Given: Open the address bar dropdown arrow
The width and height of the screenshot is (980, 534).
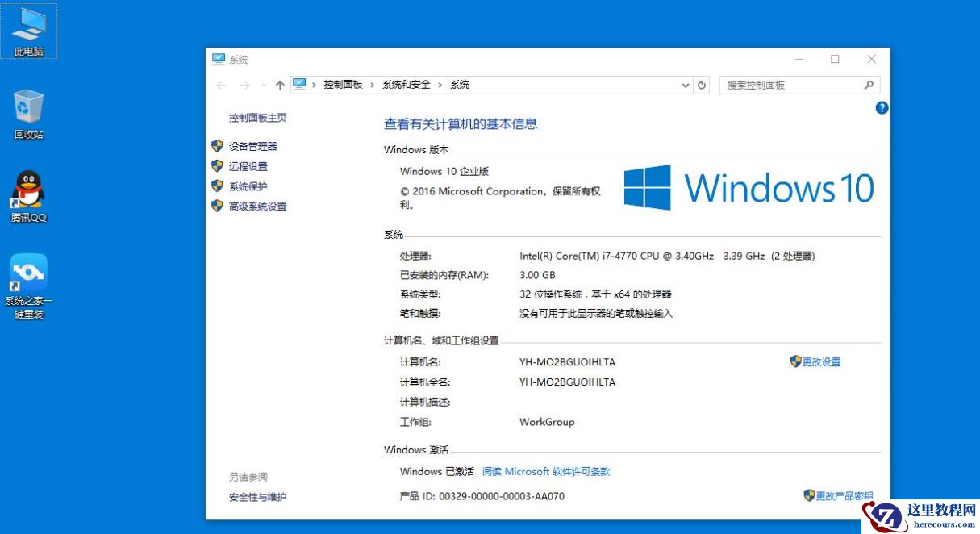Looking at the screenshot, I should tap(685, 85).
